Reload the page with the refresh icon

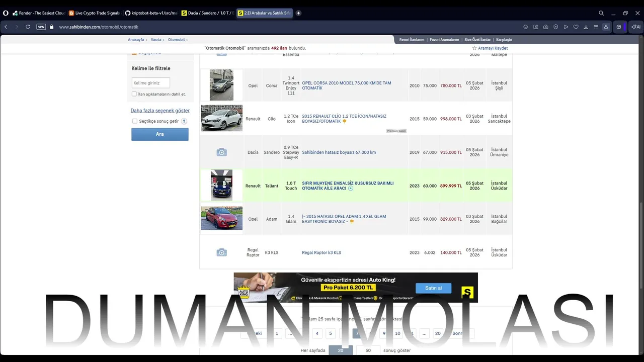[x=28, y=27]
